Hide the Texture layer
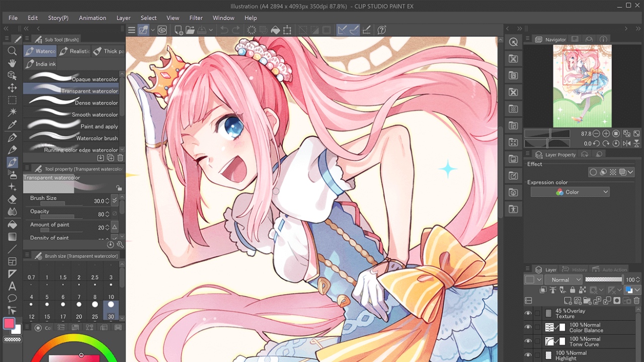The image size is (644, 362). click(x=528, y=313)
